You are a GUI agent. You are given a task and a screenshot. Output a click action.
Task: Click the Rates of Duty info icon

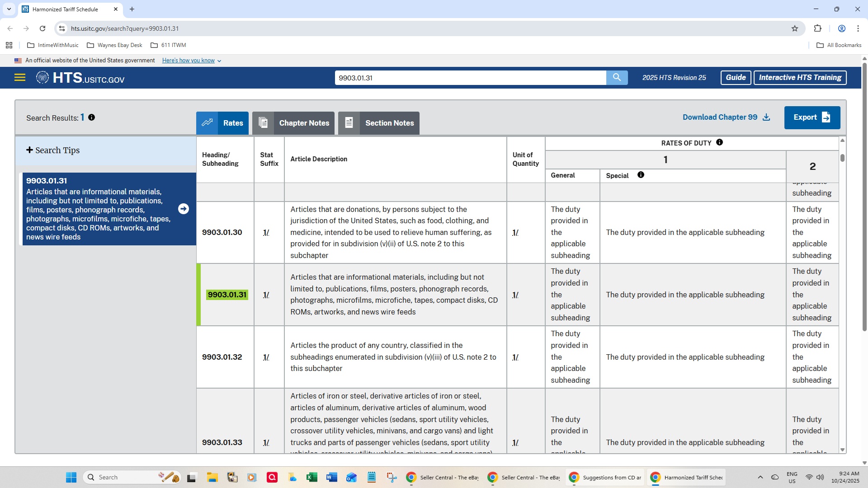pos(719,143)
